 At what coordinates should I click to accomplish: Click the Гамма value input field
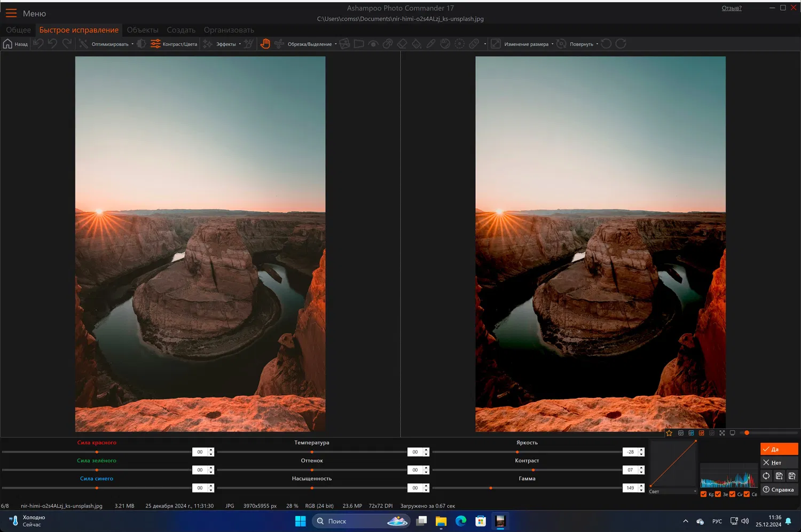630,488
